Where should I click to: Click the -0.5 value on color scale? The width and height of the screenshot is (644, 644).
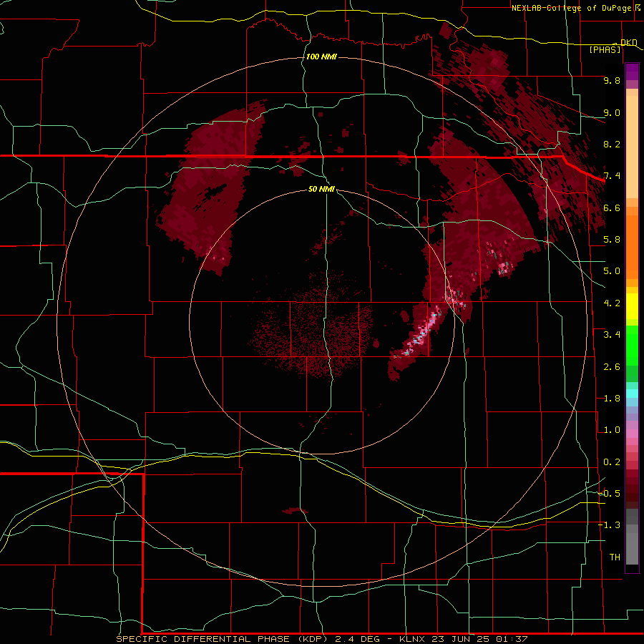click(x=610, y=494)
